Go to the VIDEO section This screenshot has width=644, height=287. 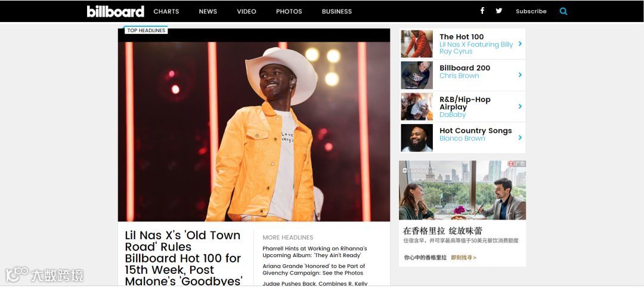[x=246, y=11]
